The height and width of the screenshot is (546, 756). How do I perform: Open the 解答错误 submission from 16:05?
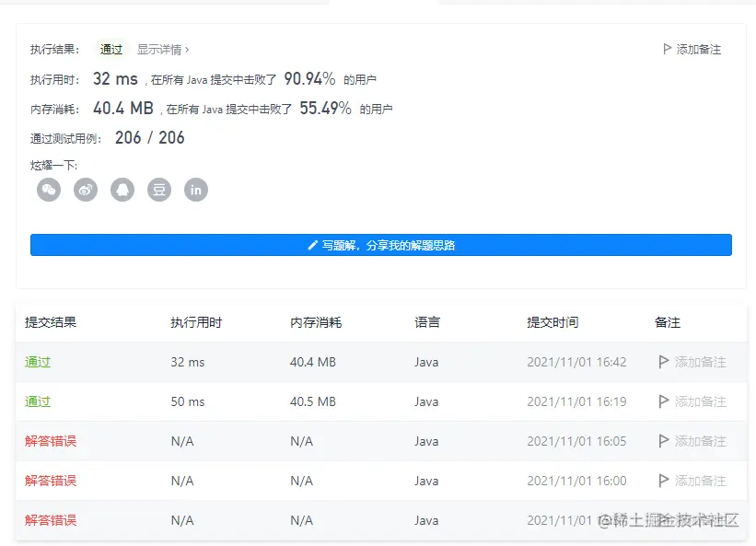coord(51,441)
